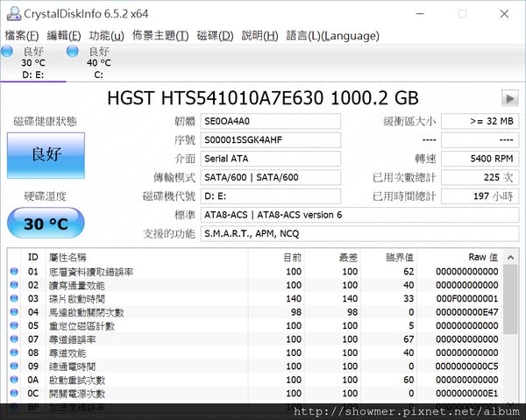Open the 功能(u) menu
Viewport: 526px width, 420px height.
pyautogui.click(x=106, y=36)
